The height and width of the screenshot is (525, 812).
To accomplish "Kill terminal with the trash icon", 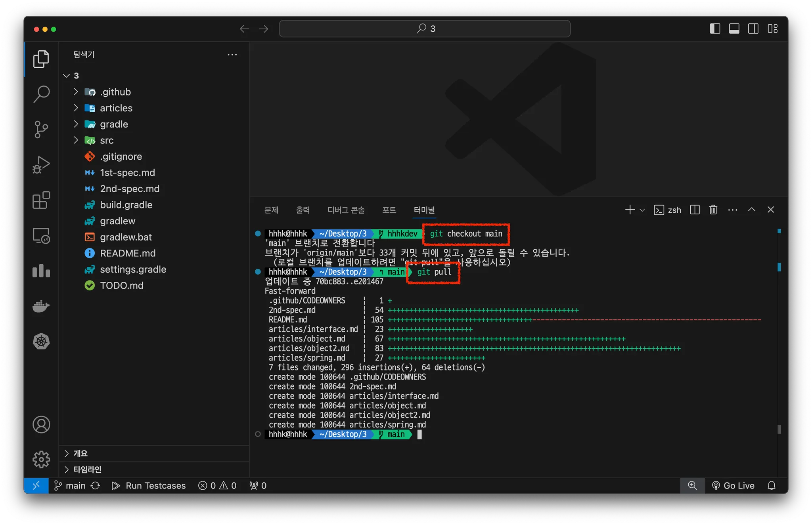I will 713,210.
